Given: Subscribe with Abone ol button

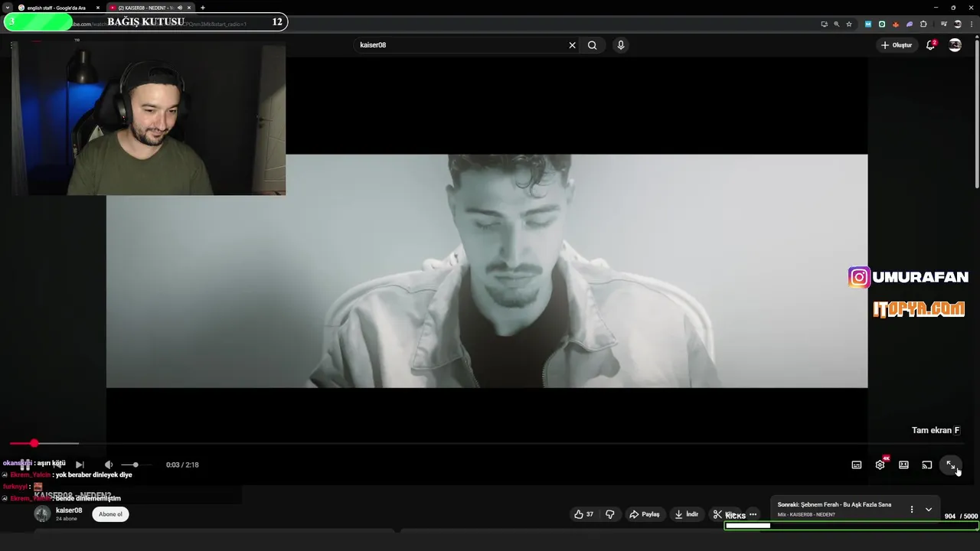Looking at the screenshot, I should [110, 514].
